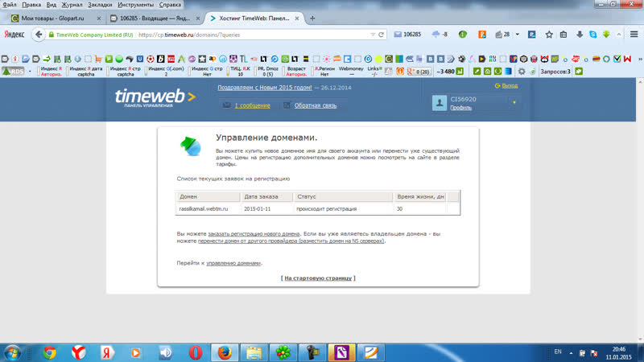
Task: Click перенести домен от другого провайдера link
Action: [x=291, y=241]
